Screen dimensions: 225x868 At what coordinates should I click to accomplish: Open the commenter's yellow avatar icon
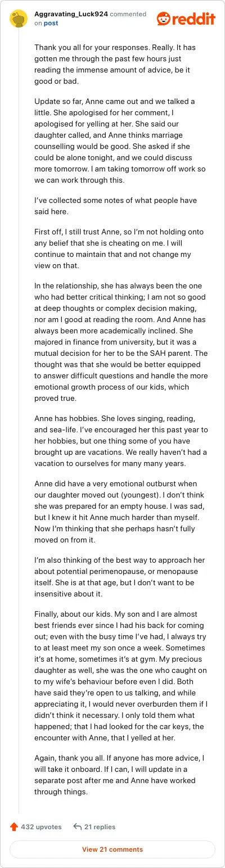click(x=19, y=19)
